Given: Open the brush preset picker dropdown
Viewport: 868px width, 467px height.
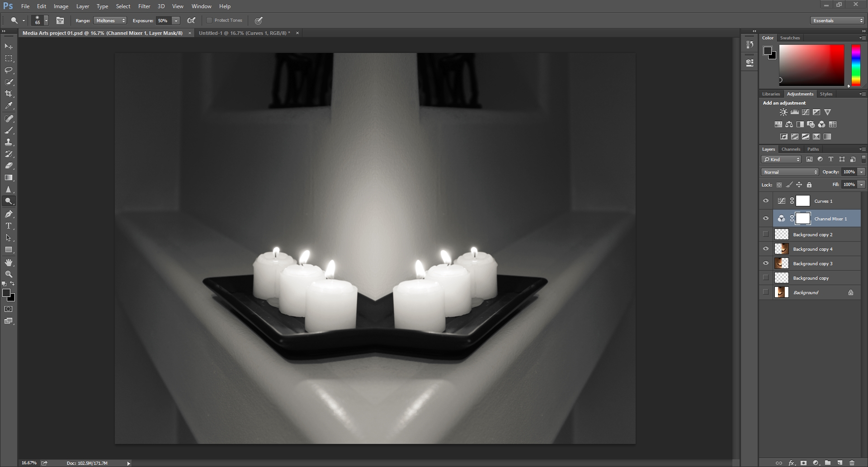Looking at the screenshot, I should point(46,20).
